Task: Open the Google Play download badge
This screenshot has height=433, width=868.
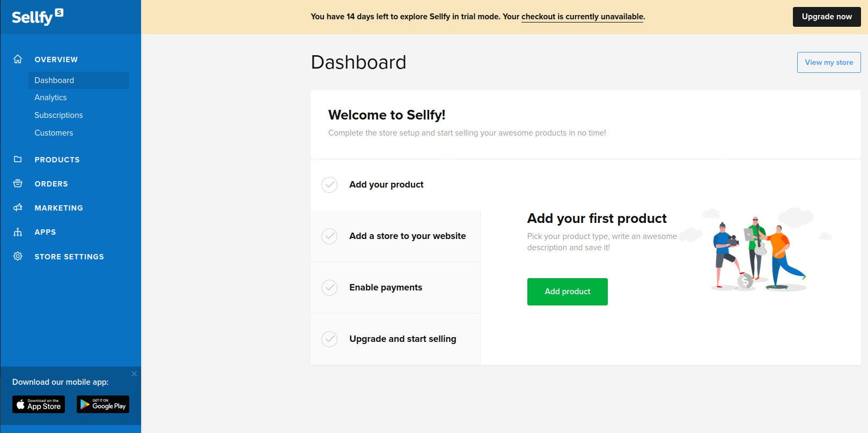Action: pyautogui.click(x=103, y=405)
